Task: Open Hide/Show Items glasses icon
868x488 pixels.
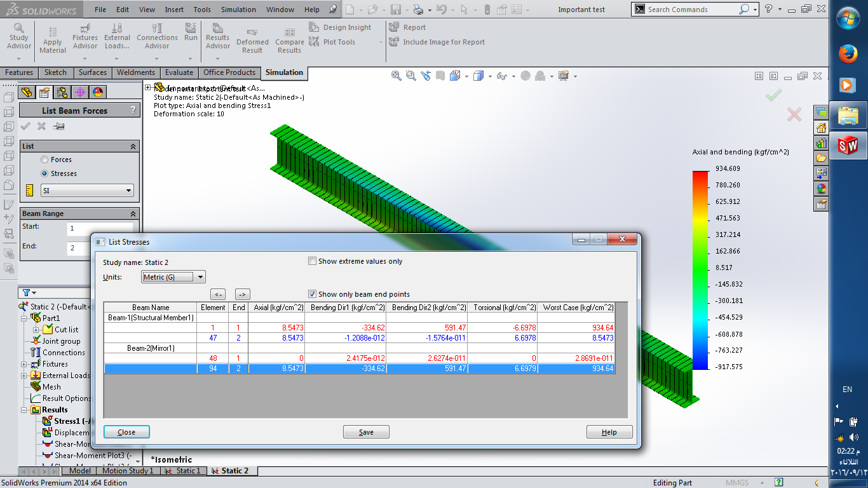Action: (501, 76)
